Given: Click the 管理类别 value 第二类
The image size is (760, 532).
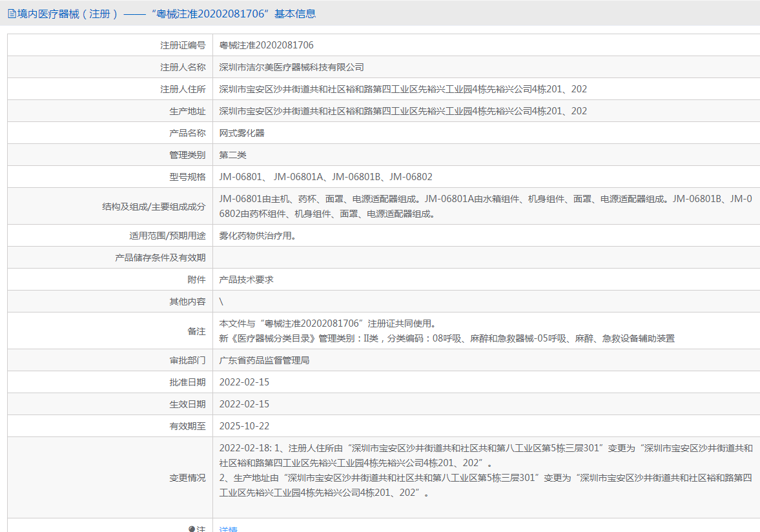Looking at the screenshot, I should point(233,155).
